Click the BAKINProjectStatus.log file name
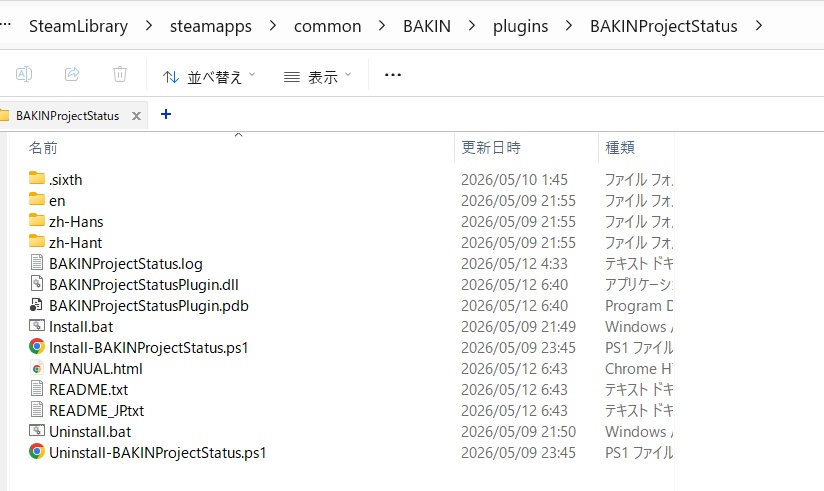824x491 pixels. tap(126, 264)
